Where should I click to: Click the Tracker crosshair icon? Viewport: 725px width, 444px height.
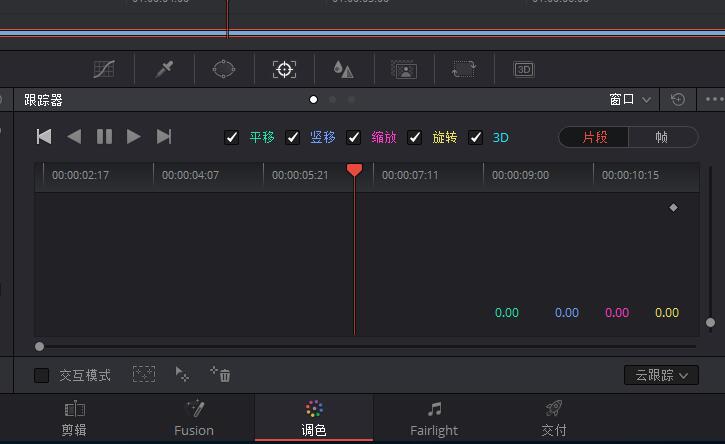click(284, 69)
